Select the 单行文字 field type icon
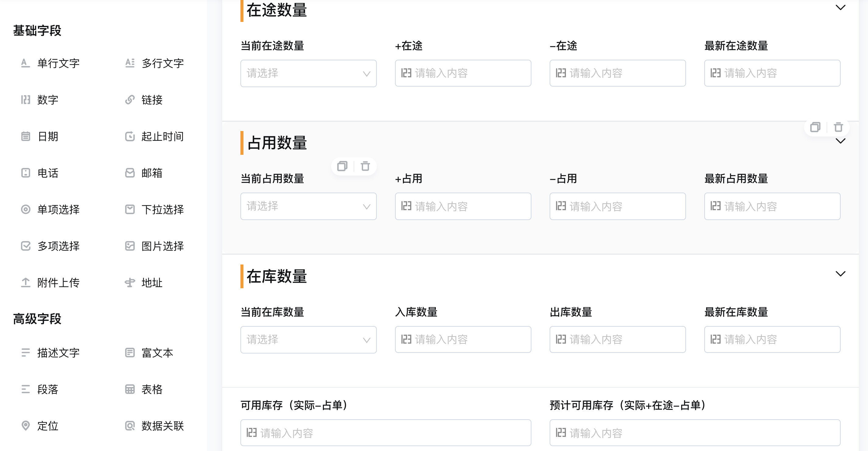The width and height of the screenshot is (868, 451). click(x=26, y=63)
